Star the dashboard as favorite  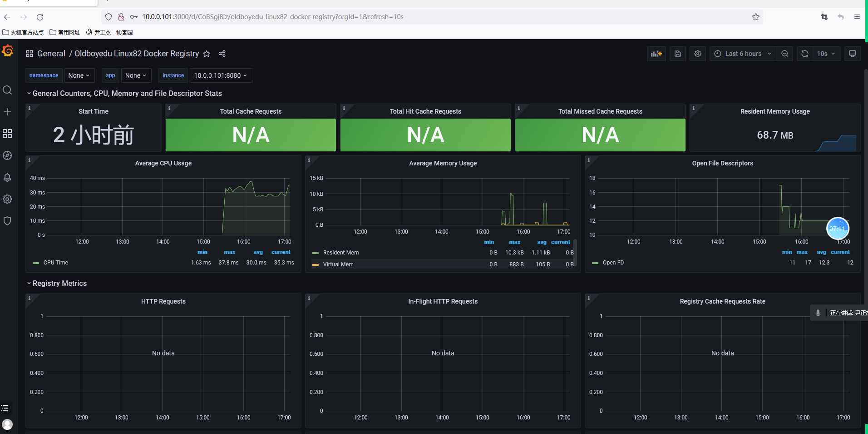(207, 54)
